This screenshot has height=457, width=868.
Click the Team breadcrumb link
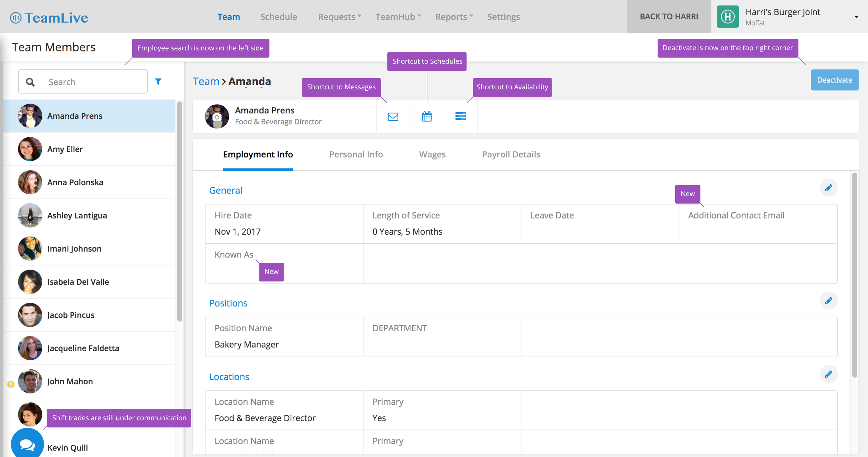206,81
